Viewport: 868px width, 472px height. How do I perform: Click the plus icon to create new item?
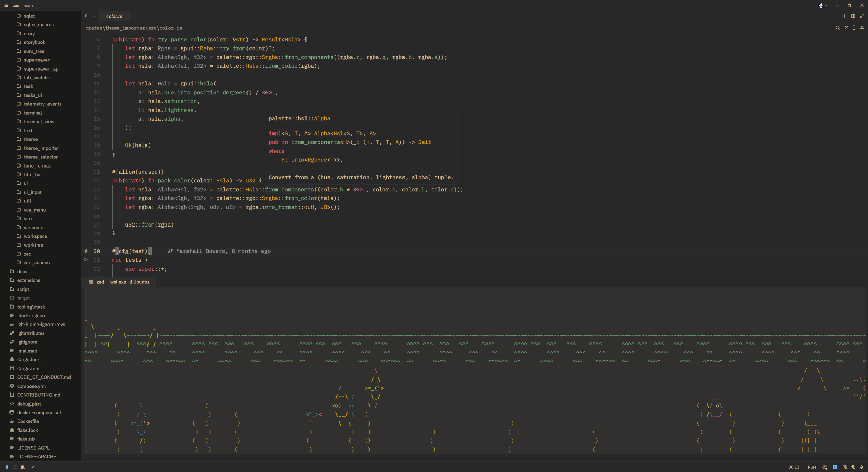coord(845,16)
